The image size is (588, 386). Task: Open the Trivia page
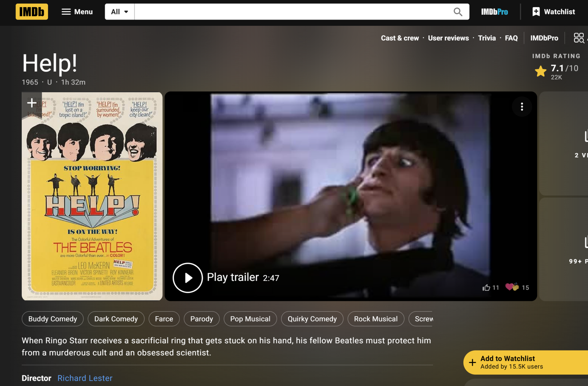click(487, 38)
